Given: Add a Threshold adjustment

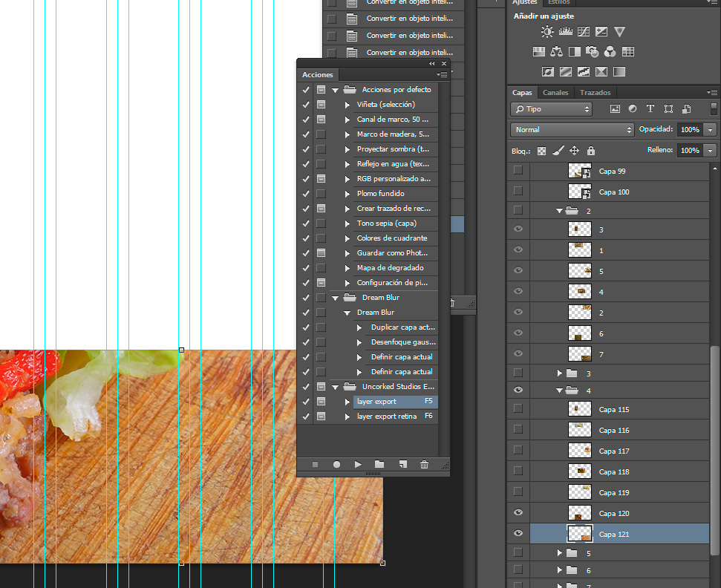Looking at the screenshot, I should click(x=584, y=72).
